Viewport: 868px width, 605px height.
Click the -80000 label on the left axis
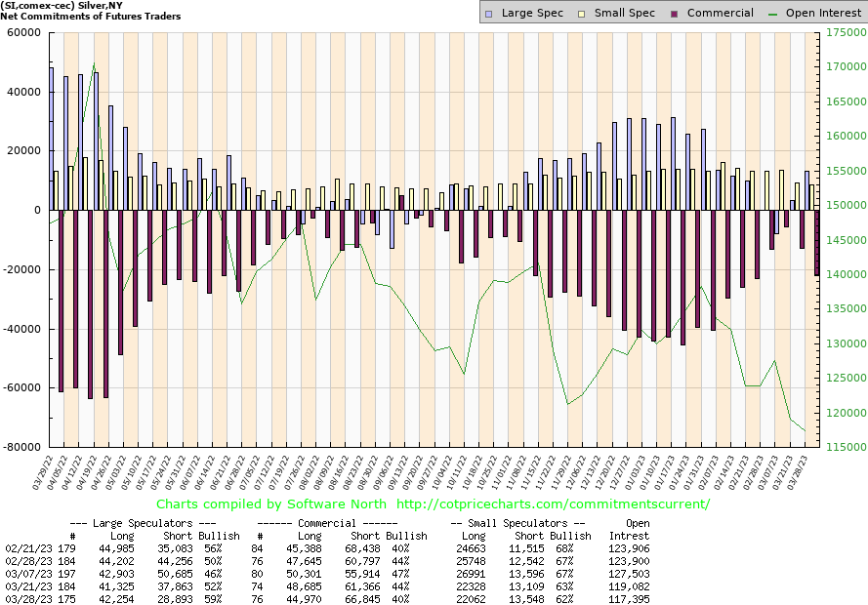[21, 447]
